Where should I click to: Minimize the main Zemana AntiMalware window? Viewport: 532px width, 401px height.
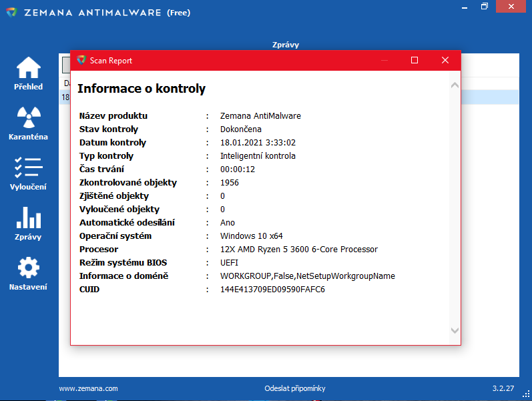point(461,6)
